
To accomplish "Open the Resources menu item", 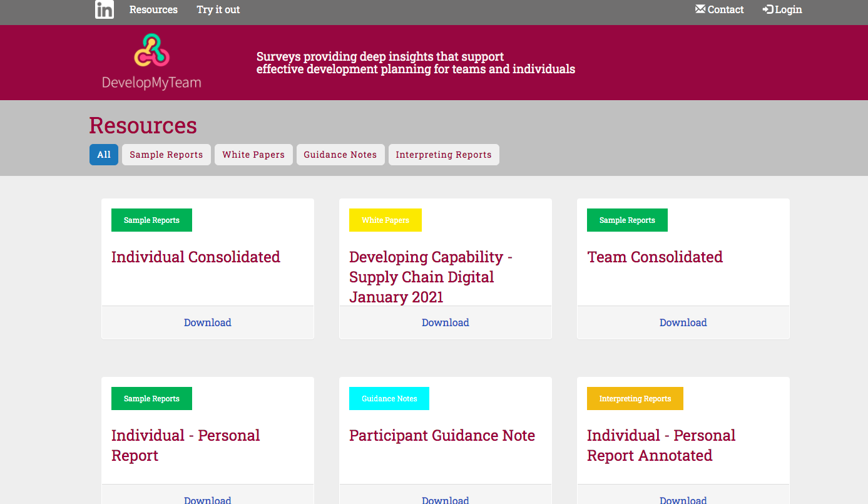I will point(153,9).
